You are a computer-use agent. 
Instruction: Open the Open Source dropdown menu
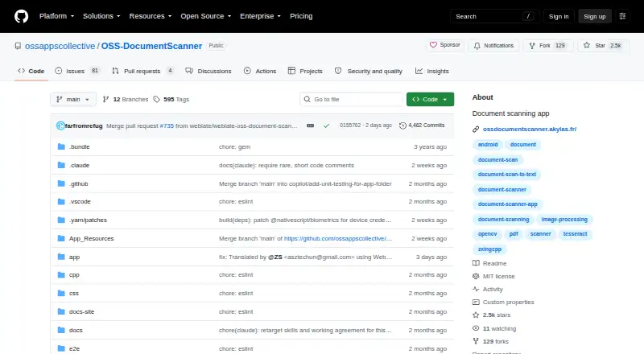206,16
